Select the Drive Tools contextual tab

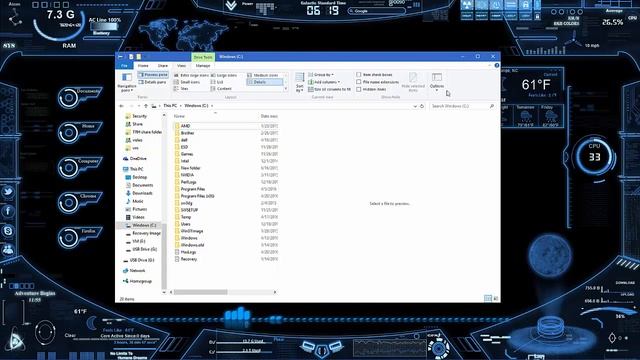[x=203, y=57]
